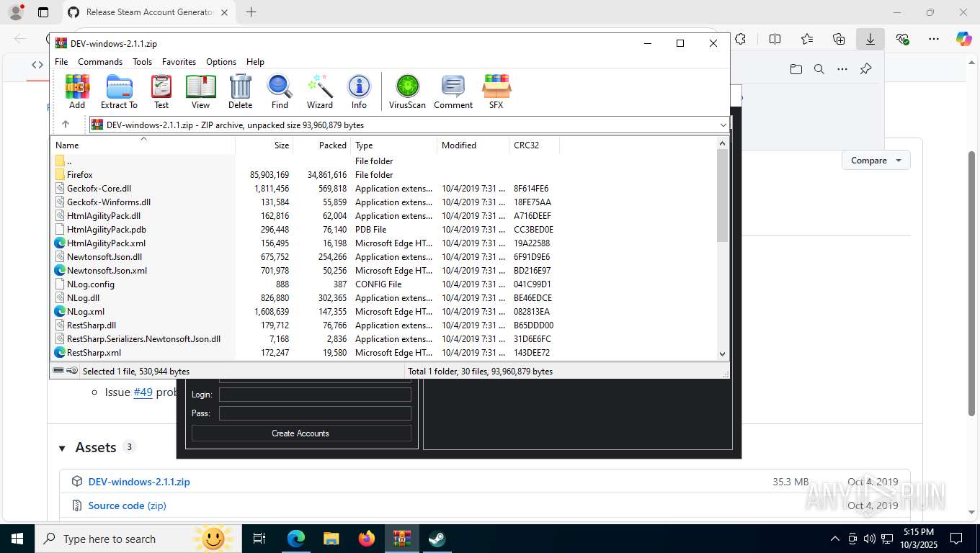Click the issue #49 link

[x=143, y=392]
